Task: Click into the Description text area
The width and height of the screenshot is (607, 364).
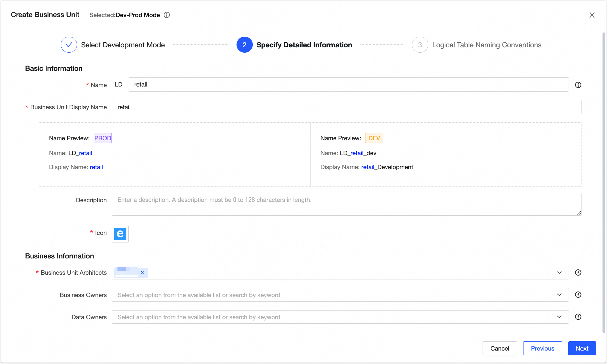Action: pyautogui.click(x=346, y=204)
